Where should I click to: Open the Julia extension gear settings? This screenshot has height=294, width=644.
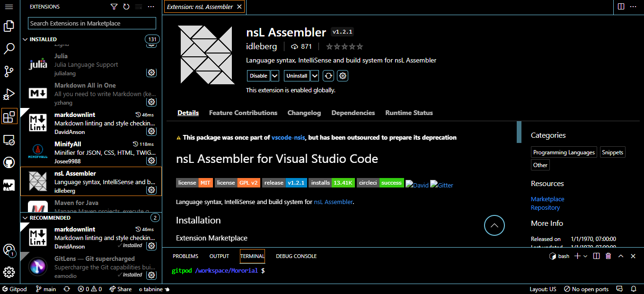(151, 72)
